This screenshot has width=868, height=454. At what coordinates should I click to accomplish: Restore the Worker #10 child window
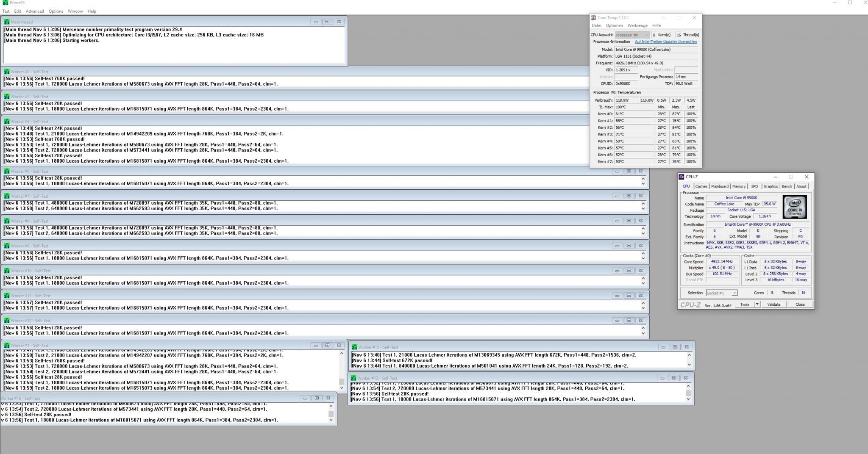pyautogui.click(x=629, y=270)
